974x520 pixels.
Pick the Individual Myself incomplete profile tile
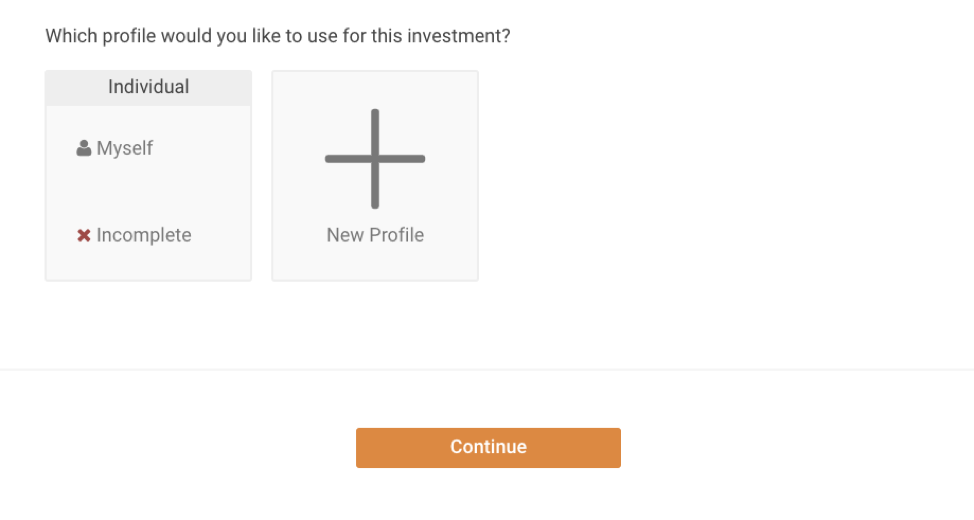[x=148, y=176]
